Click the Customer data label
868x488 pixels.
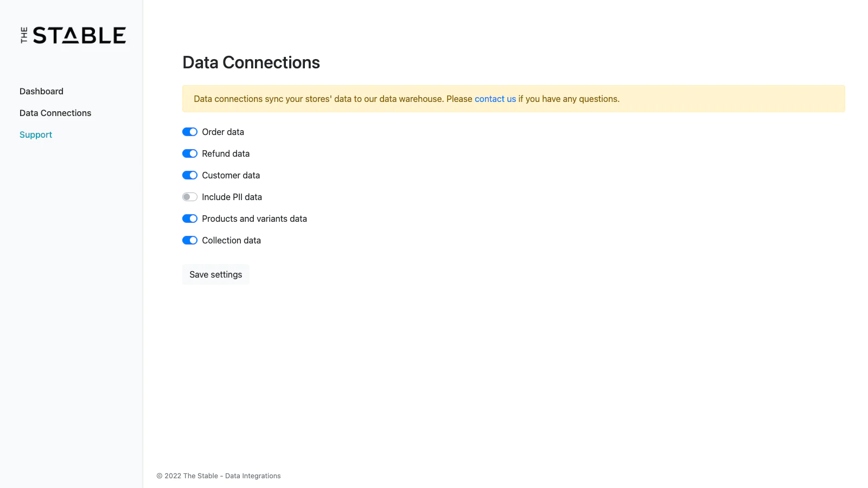(231, 175)
